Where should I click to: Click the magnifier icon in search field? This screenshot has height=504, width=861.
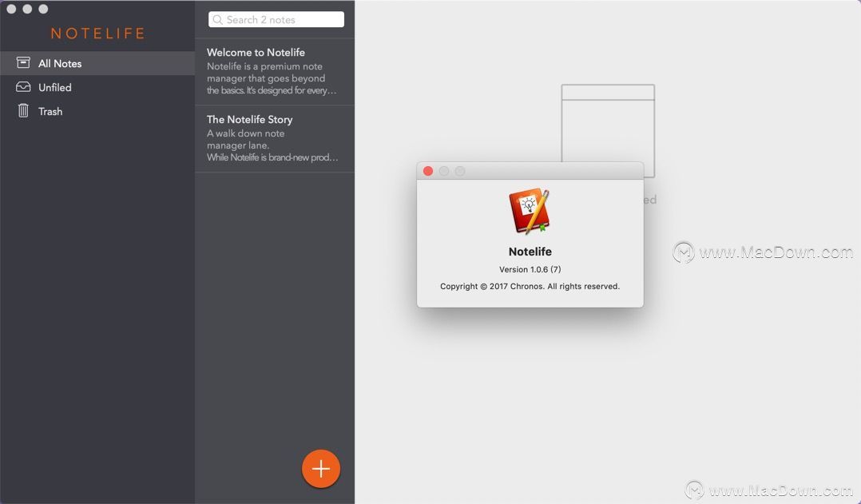pyautogui.click(x=218, y=20)
